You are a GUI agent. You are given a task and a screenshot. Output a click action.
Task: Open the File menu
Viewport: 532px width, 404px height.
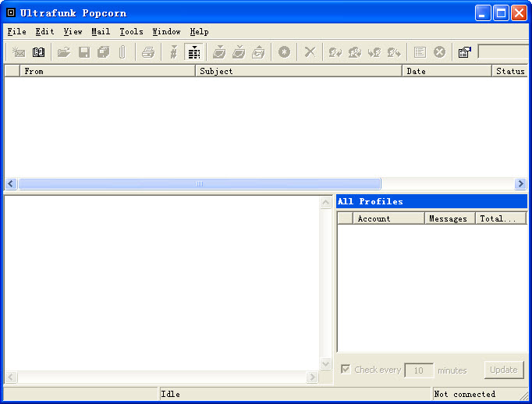point(17,31)
